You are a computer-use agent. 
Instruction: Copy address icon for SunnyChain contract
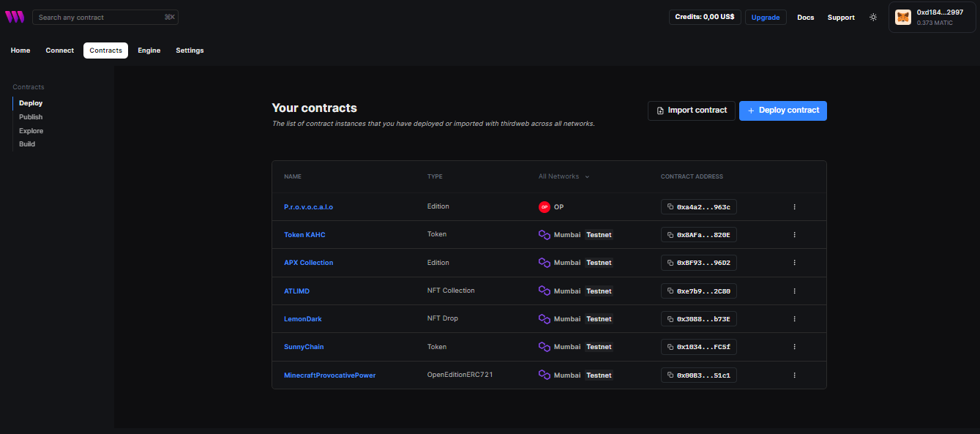pyautogui.click(x=670, y=347)
